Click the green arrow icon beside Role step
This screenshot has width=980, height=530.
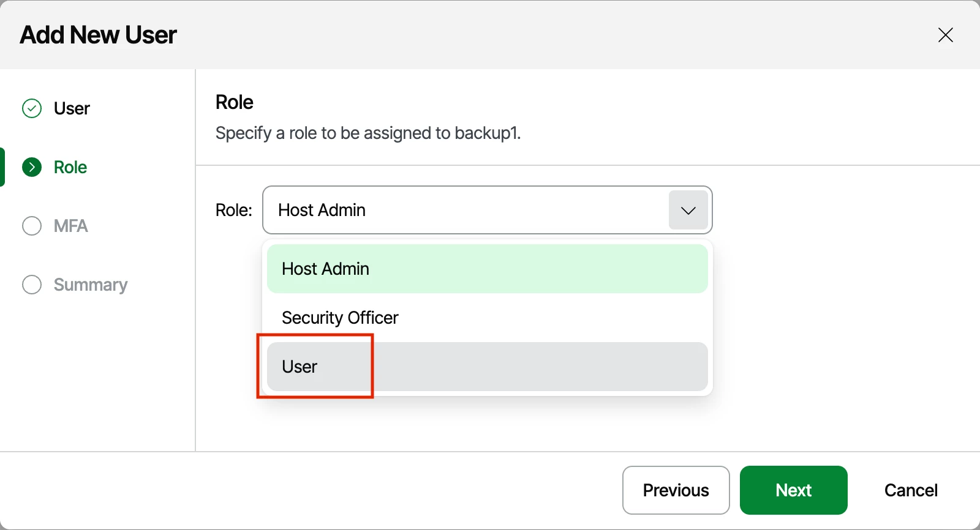tap(32, 167)
